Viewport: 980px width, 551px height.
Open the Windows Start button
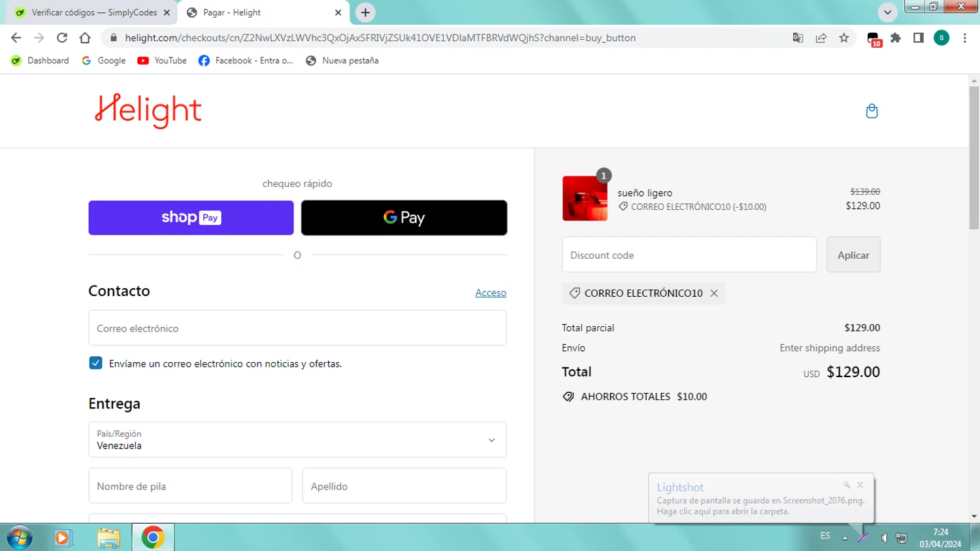(x=19, y=537)
